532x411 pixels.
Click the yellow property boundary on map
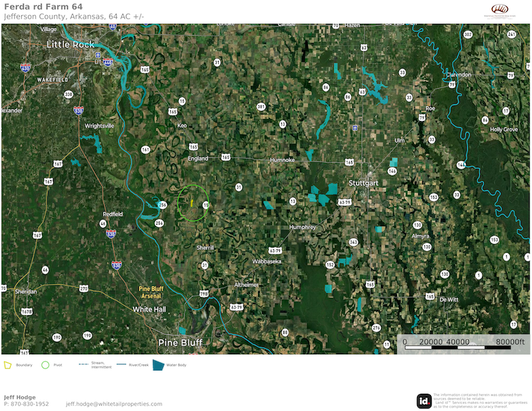(191, 200)
